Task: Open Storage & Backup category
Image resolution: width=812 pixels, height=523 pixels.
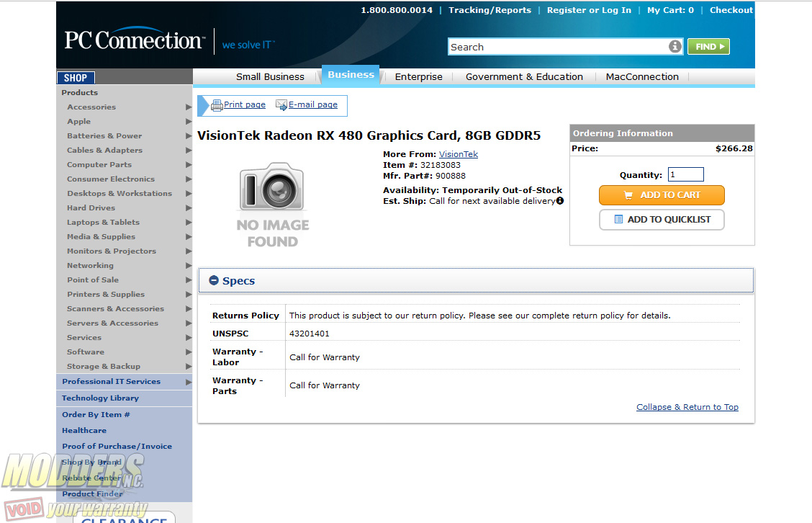Action: pos(104,367)
